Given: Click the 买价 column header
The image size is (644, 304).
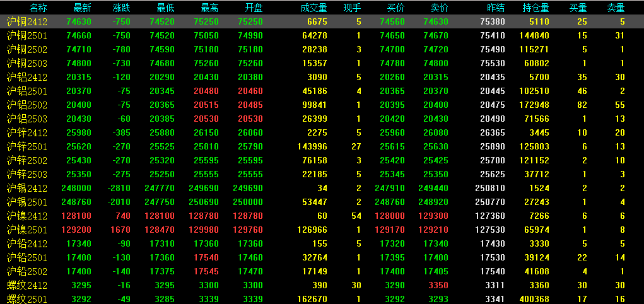Looking at the screenshot, I should click(396, 8).
